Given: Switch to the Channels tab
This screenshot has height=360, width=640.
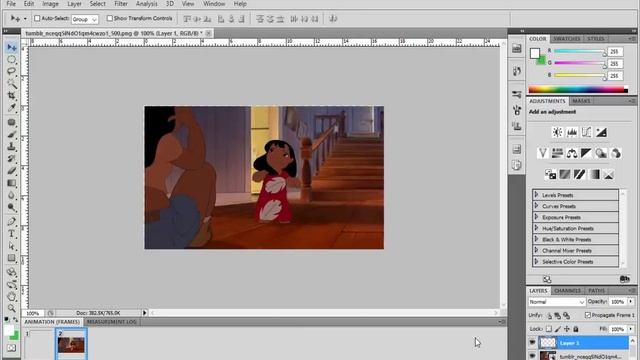Looking at the screenshot, I should point(567,291).
